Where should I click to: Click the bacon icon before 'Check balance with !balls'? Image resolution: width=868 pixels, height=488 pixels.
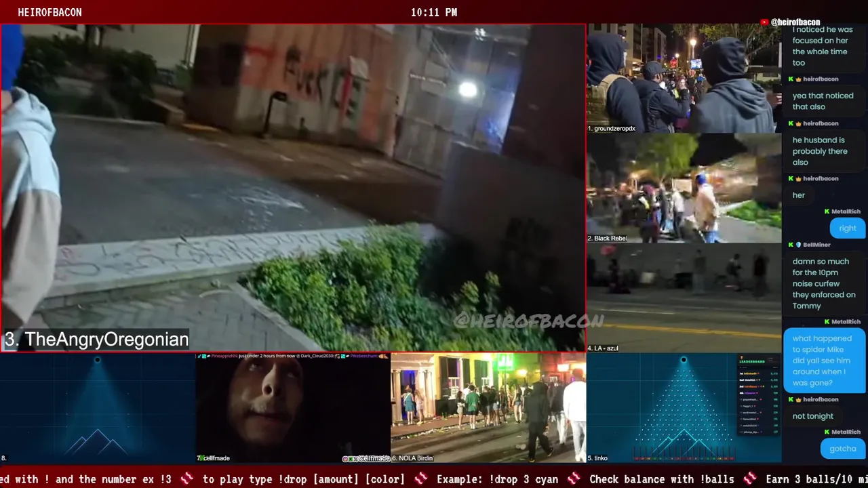pos(574,479)
